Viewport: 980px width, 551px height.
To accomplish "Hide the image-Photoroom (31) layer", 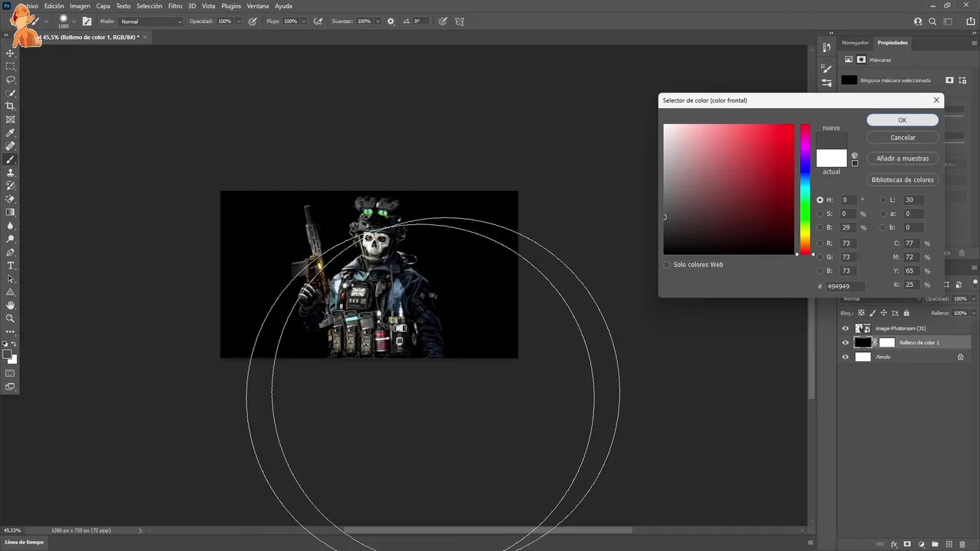I will click(x=845, y=328).
